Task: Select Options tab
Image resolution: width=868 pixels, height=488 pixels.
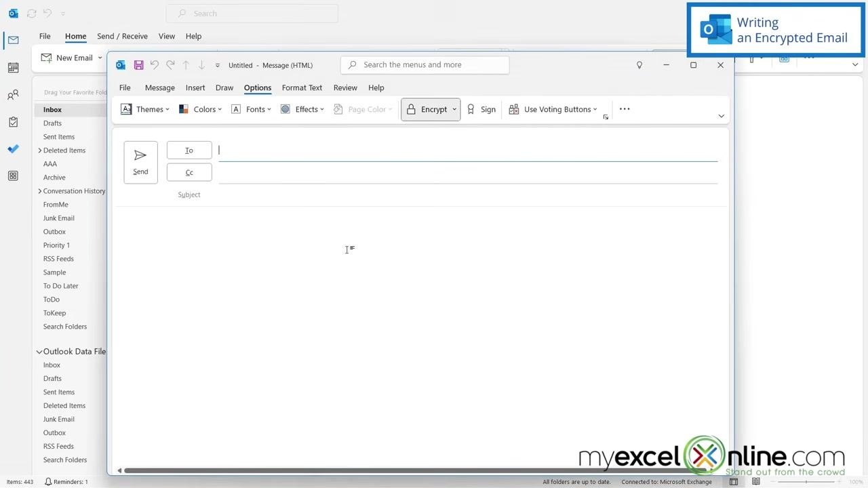Action: coord(258,87)
